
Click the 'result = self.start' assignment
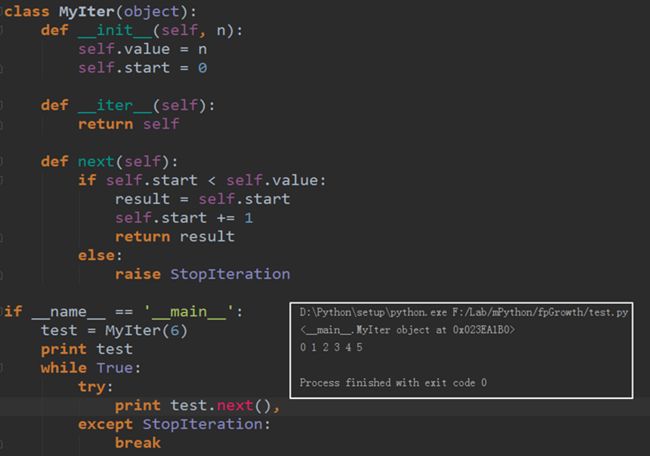coord(202,199)
